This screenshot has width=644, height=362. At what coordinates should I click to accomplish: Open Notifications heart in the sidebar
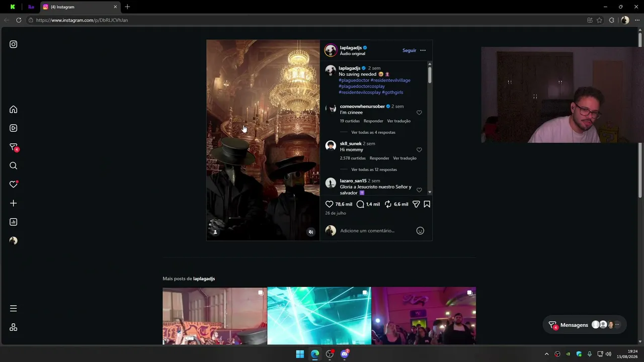coord(14,185)
